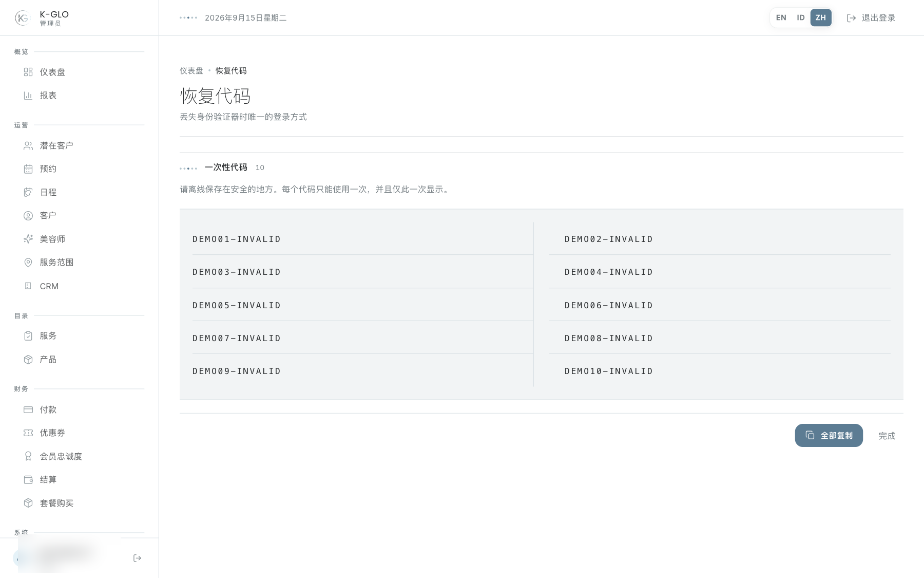The image size is (924, 578).
Task: Click the 潜在客户 leads people icon
Action: [x=28, y=146]
